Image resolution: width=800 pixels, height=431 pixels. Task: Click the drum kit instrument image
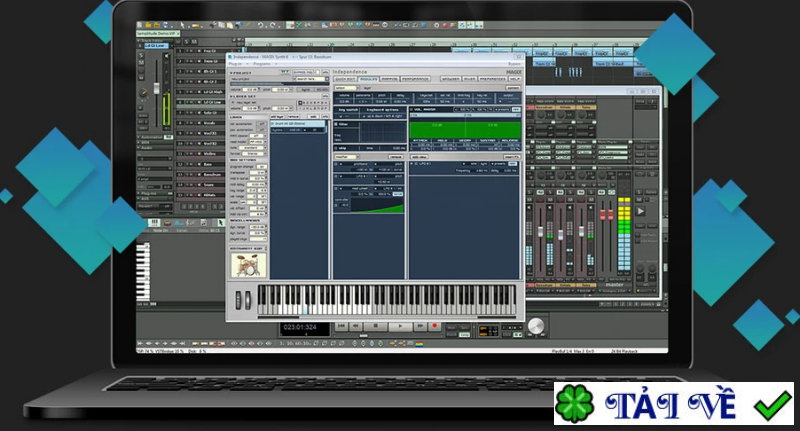point(246,265)
